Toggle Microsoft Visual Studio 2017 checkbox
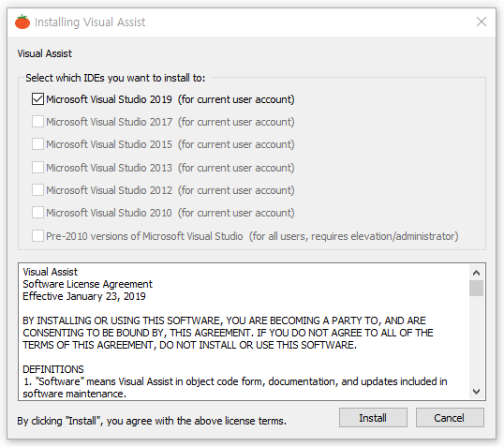 pos(37,122)
